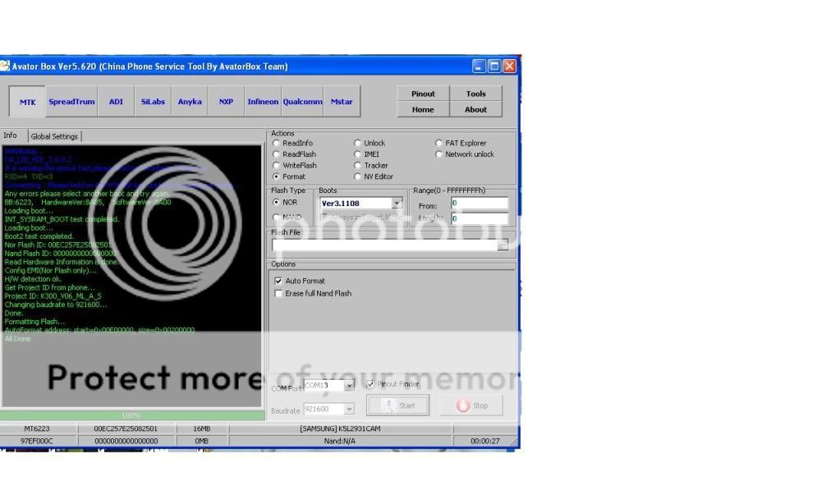Enable the Auto Format checkbox

278,282
